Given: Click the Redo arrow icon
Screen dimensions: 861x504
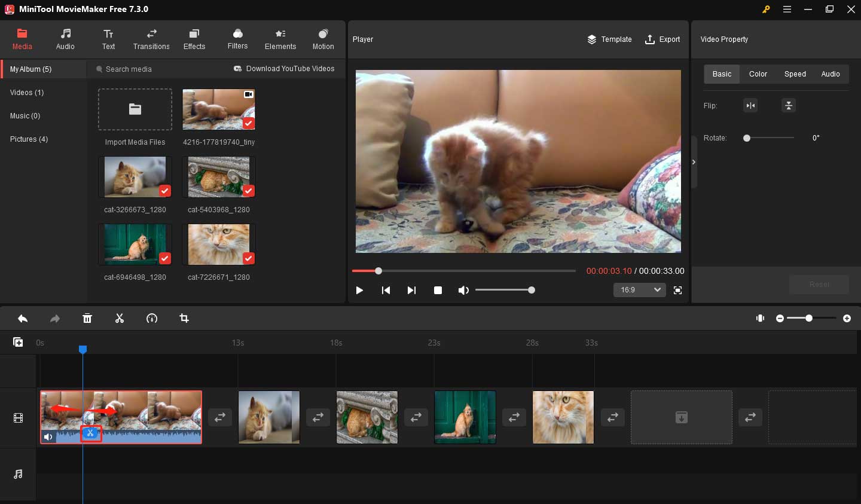Looking at the screenshot, I should [55, 319].
